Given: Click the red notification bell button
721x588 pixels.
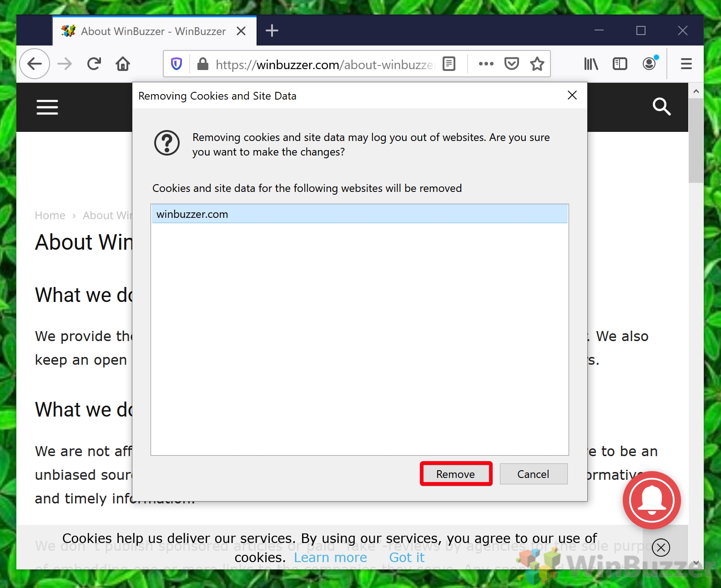Looking at the screenshot, I should 651,500.
